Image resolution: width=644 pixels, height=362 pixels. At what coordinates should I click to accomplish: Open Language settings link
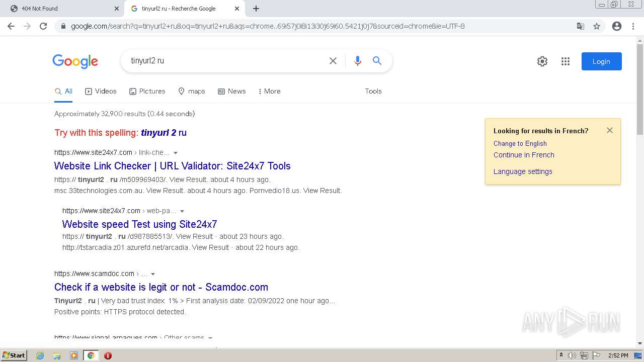click(x=523, y=171)
